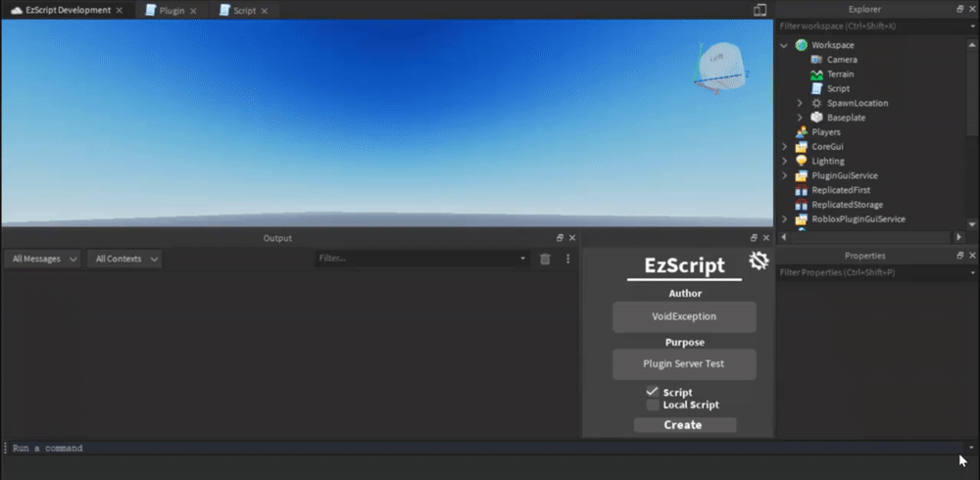Undock the Explorer panel
The width and height of the screenshot is (980, 480).
pyautogui.click(x=960, y=10)
